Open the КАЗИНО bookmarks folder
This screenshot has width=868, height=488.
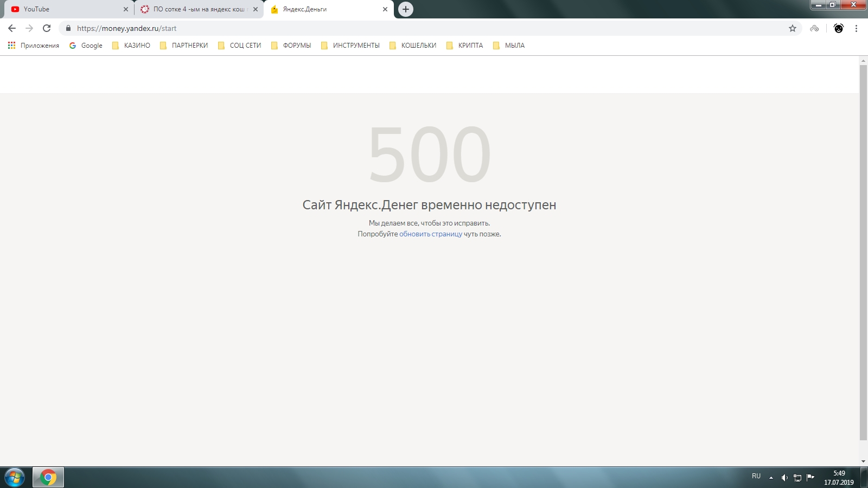click(x=131, y=46)
